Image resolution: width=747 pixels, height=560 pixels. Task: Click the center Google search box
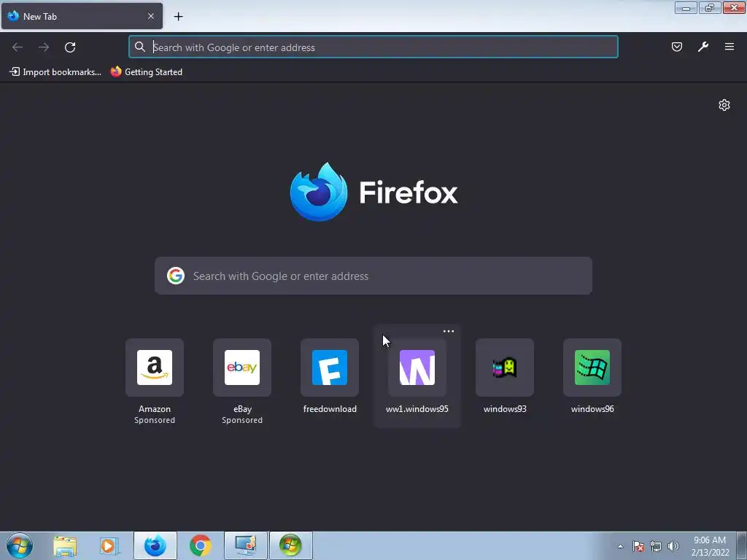coord(373,276)
